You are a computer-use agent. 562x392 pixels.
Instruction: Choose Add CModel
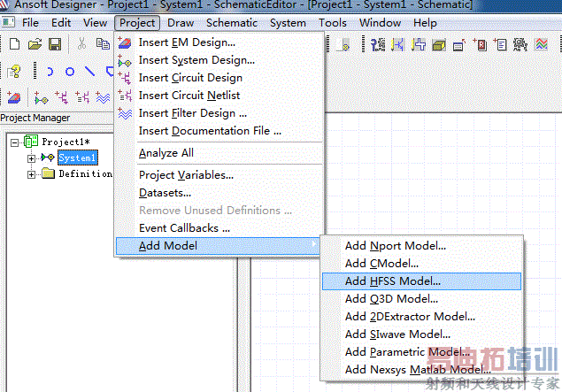[x=421, y=264]
